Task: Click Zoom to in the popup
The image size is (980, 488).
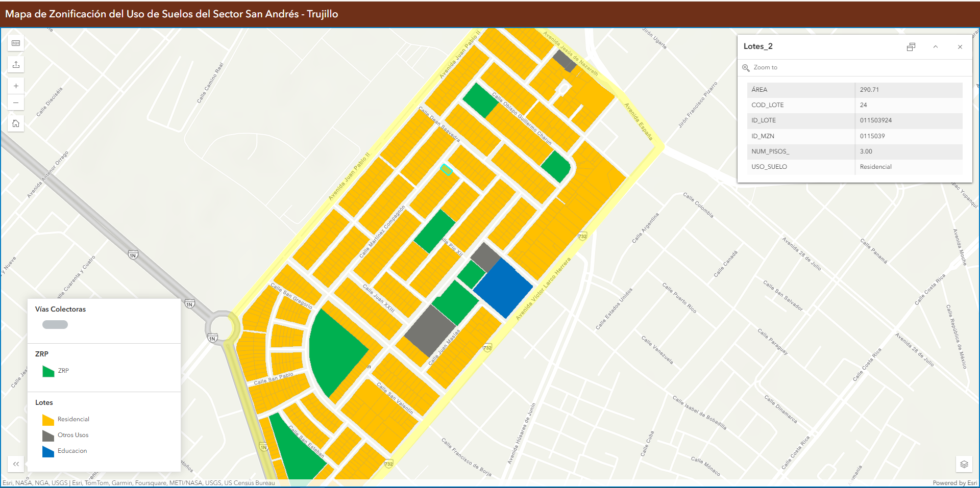Action: [765, 67]
